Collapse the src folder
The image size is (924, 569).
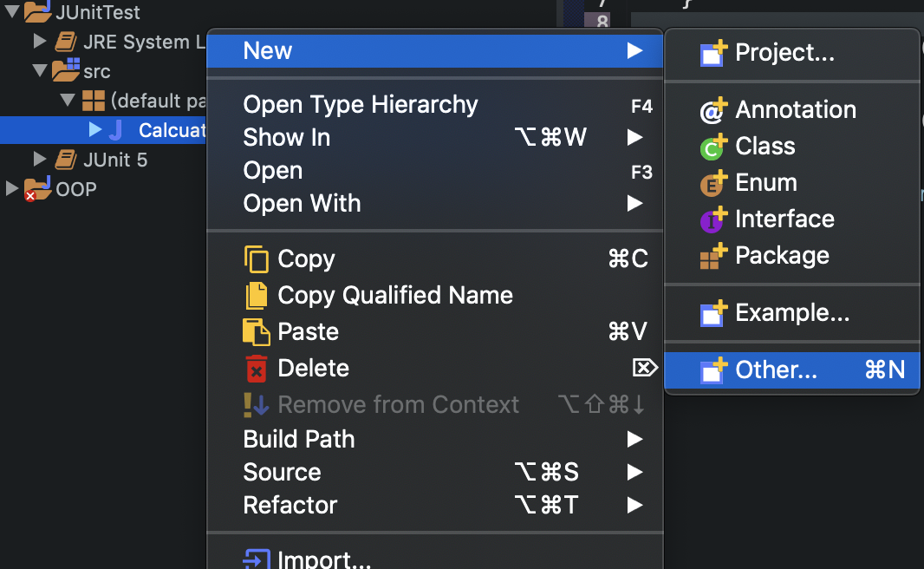click(x=39, y=70)
